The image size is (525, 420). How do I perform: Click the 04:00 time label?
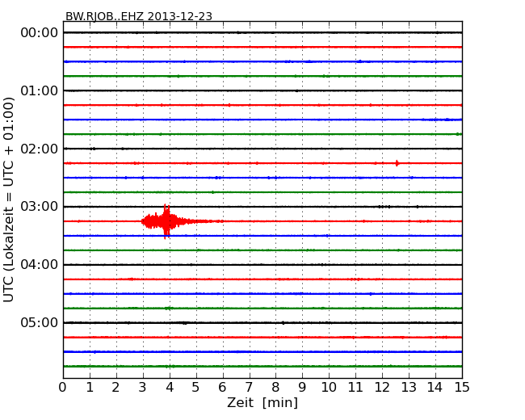40,265
